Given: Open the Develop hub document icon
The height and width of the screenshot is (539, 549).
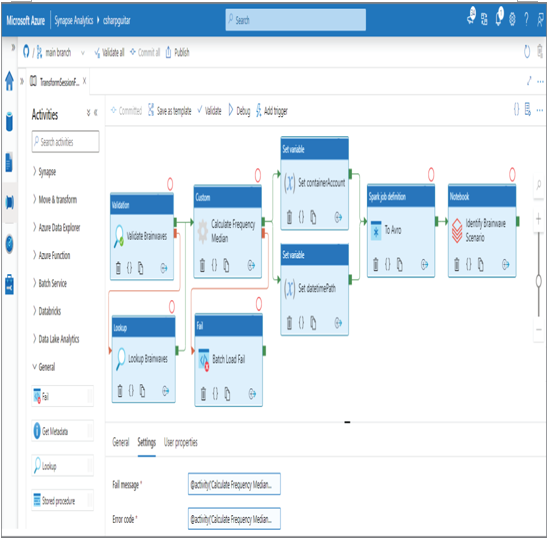Looking at the screenshot, I should click(9, 163).
